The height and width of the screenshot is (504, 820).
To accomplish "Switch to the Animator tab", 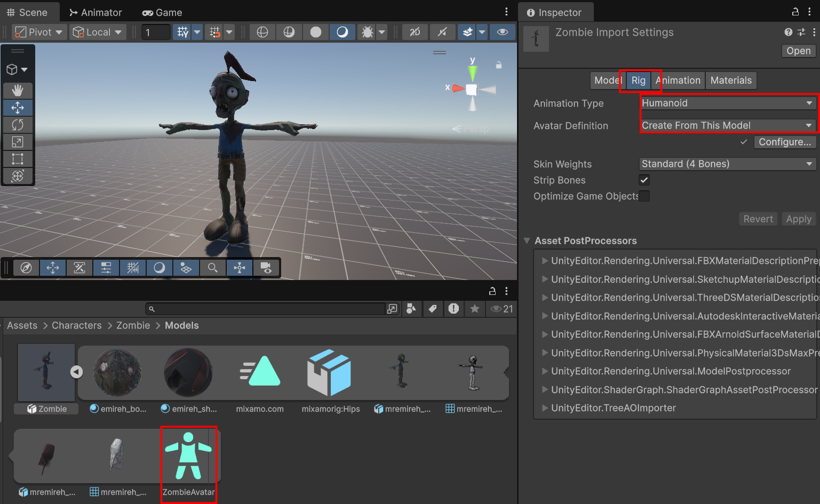I will 95,12.
